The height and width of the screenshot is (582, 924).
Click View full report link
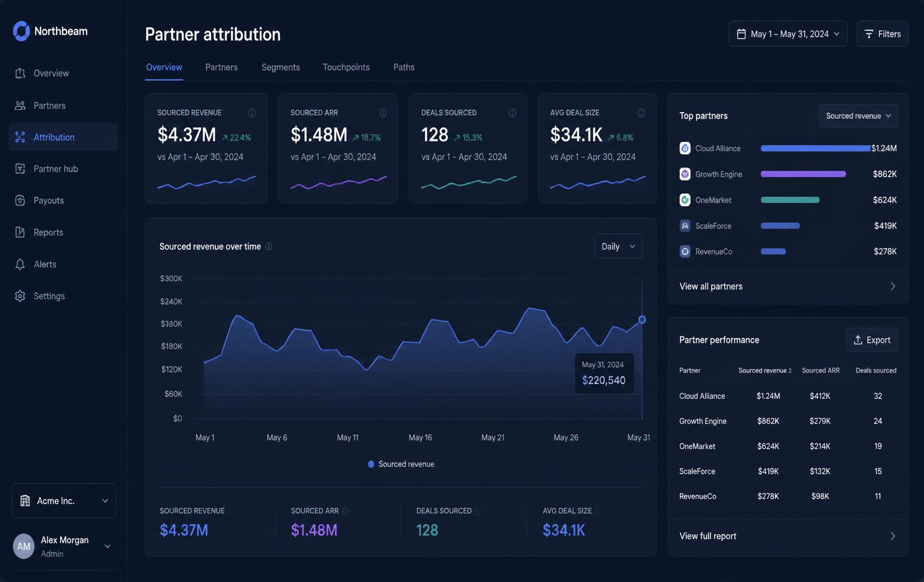click(x=708, y=536)
